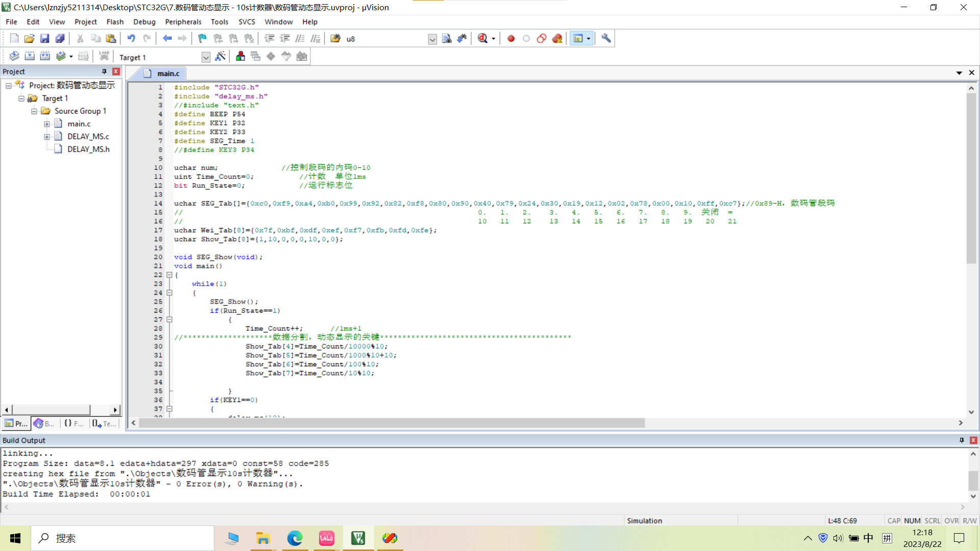Screen dimensions: 980x551
Task: Build target files
Action: (x=30, y=56)
